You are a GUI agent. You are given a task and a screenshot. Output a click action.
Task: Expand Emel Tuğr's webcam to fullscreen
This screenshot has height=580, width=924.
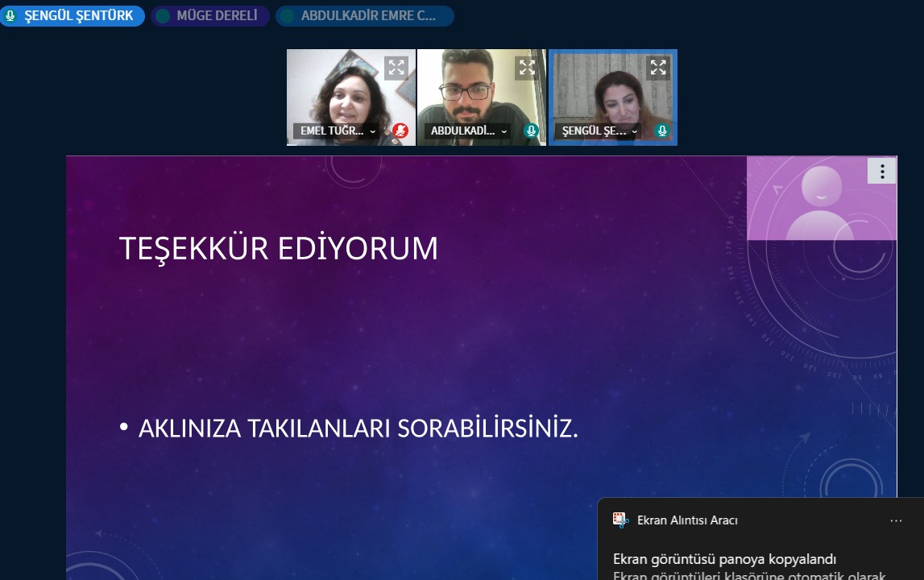[396, 68]
